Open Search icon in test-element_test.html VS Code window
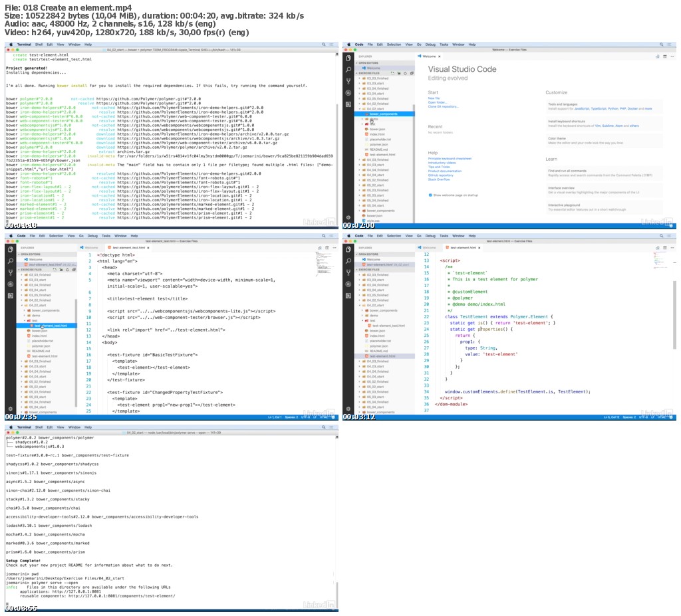 pyautogui.click(x=11, y=261)
